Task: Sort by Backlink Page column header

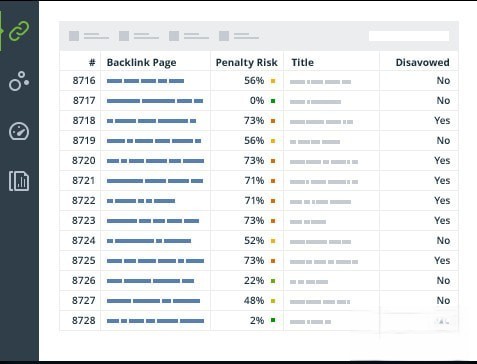Action: (141, 63)
